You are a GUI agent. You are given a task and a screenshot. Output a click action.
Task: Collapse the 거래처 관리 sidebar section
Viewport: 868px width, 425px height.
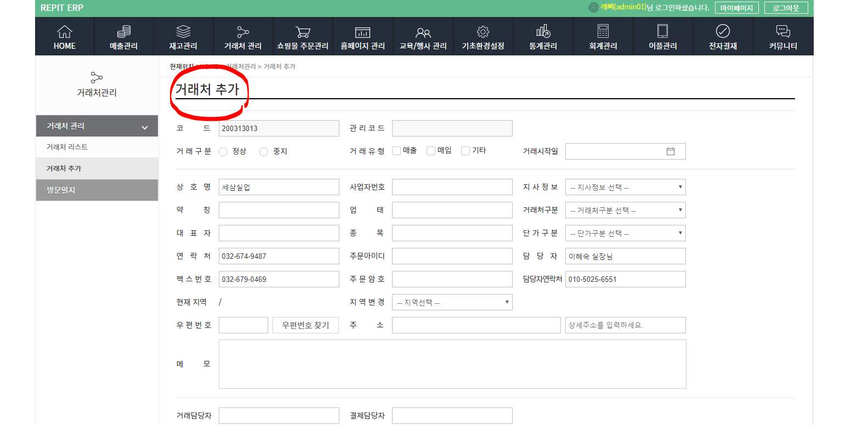(97, 126)
